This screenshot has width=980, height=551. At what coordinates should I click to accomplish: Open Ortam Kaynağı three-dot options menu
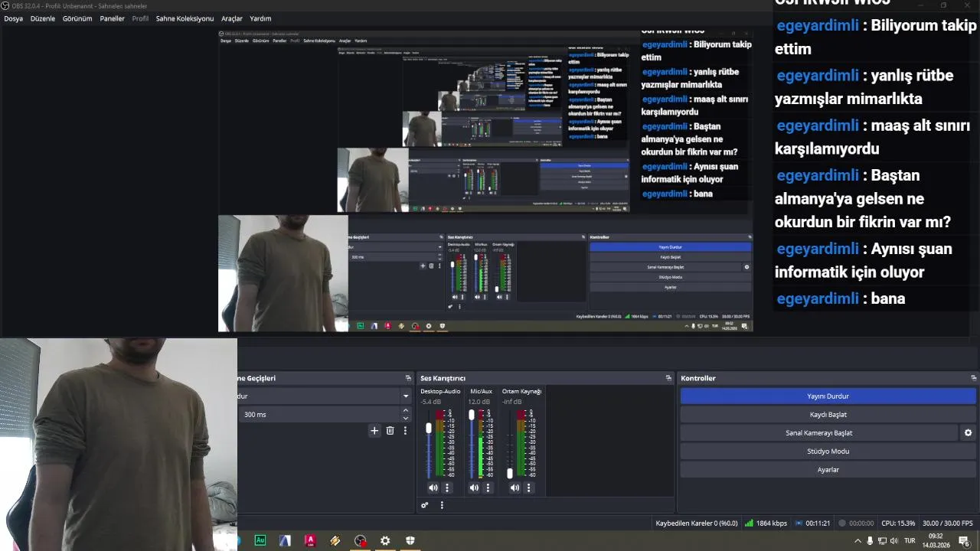click(528, 487)
